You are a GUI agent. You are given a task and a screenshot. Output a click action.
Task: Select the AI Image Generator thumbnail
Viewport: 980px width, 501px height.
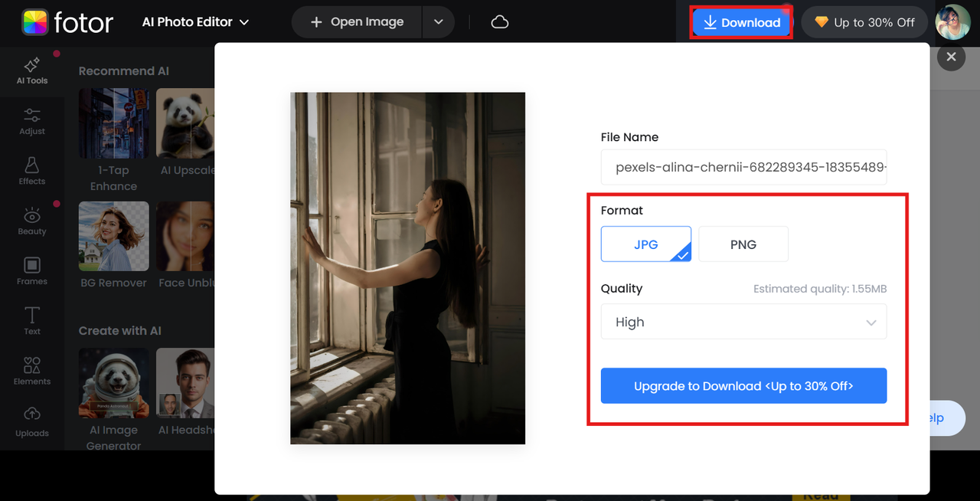114,383
